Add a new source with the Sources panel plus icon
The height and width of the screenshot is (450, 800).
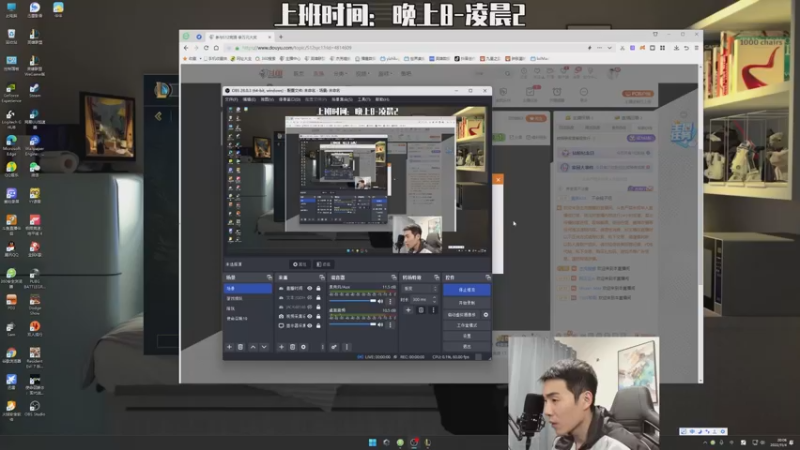tap(281, 347)
